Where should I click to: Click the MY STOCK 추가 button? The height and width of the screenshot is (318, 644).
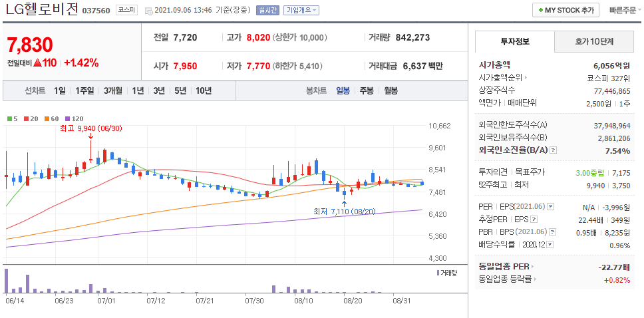(x=565, y=10)
